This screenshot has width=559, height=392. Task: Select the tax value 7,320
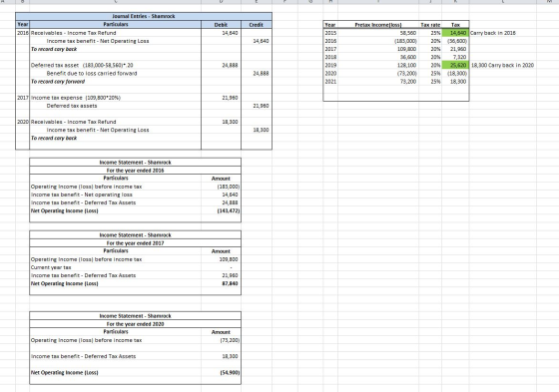[459, 57]
